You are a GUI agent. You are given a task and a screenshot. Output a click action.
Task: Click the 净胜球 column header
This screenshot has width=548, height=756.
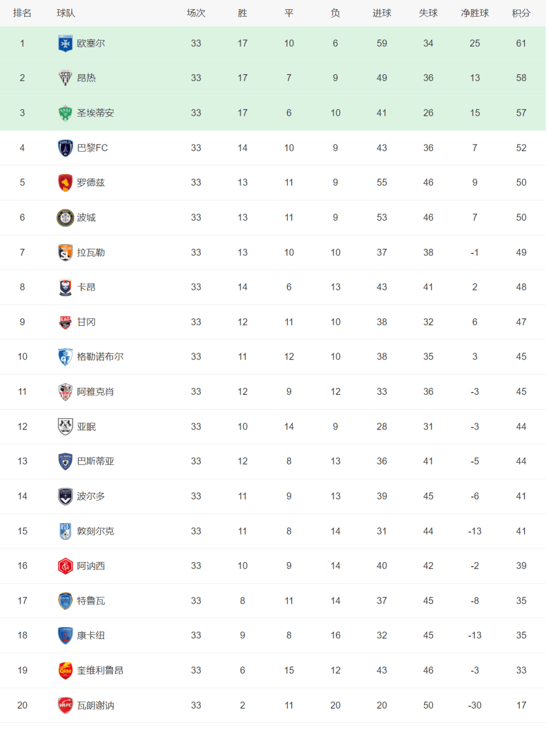pyautogui.click(x=474, y=13)
